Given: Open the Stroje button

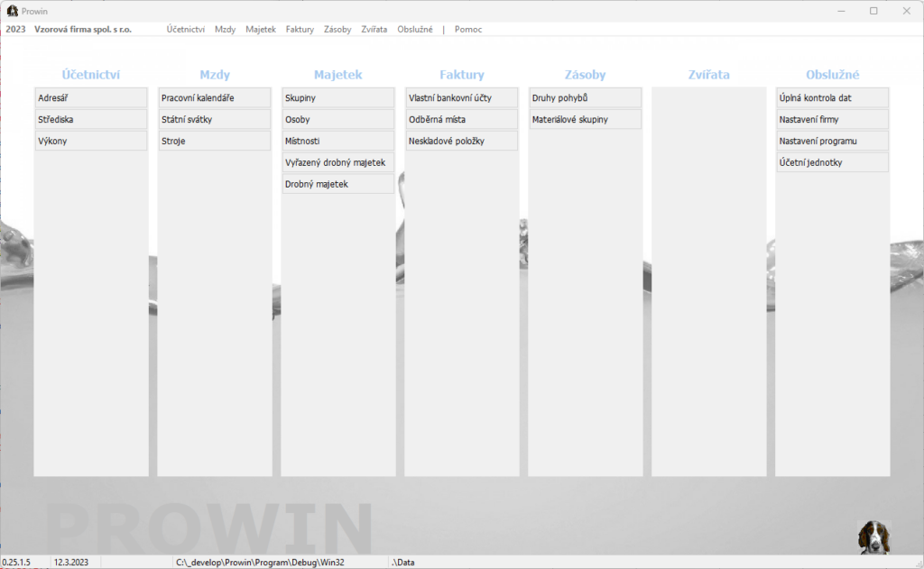Looking at the screenshot, I should [215, 141].
